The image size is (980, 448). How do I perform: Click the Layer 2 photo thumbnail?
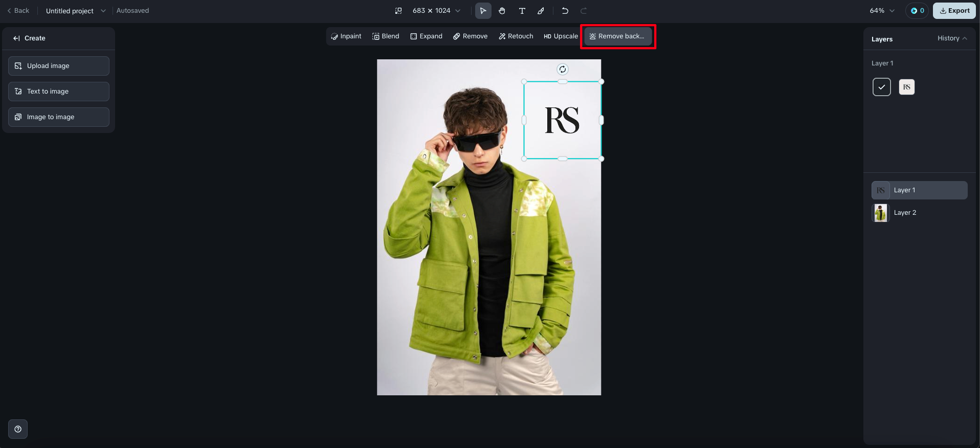(881, 213)
